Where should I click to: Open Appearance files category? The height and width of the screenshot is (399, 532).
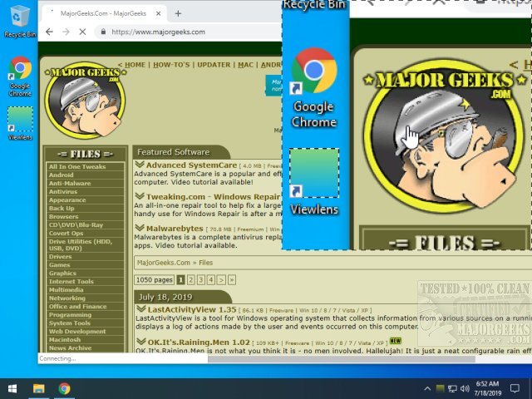pyautogui.click(x=86, y=199)
